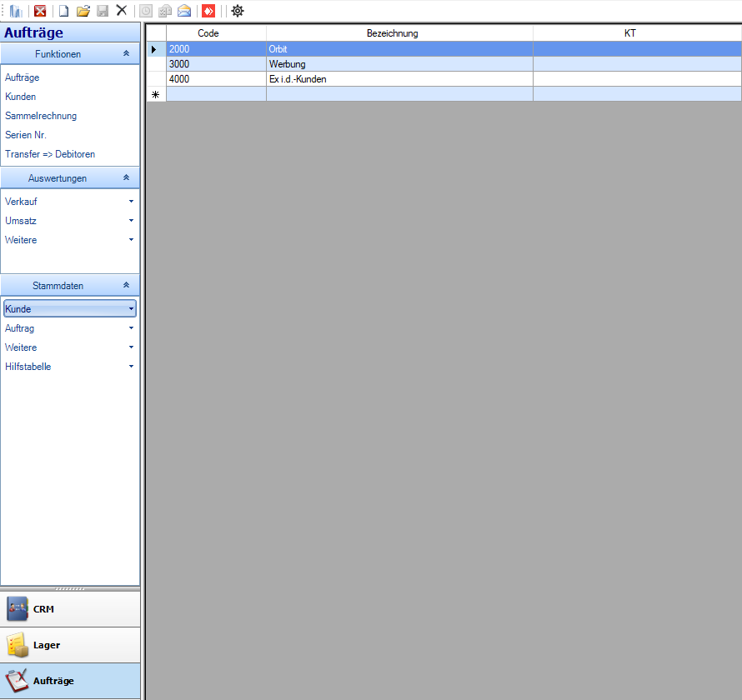Switch to the CRM module
Screen dimensions: 742x700
(70, 609)
